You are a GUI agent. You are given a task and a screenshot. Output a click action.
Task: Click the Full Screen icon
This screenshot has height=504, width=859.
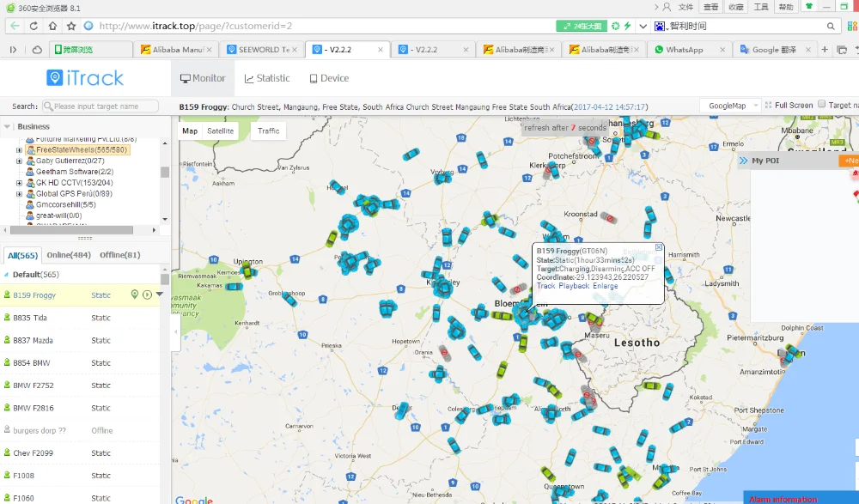pyautogui.click(x=768, y=106)
